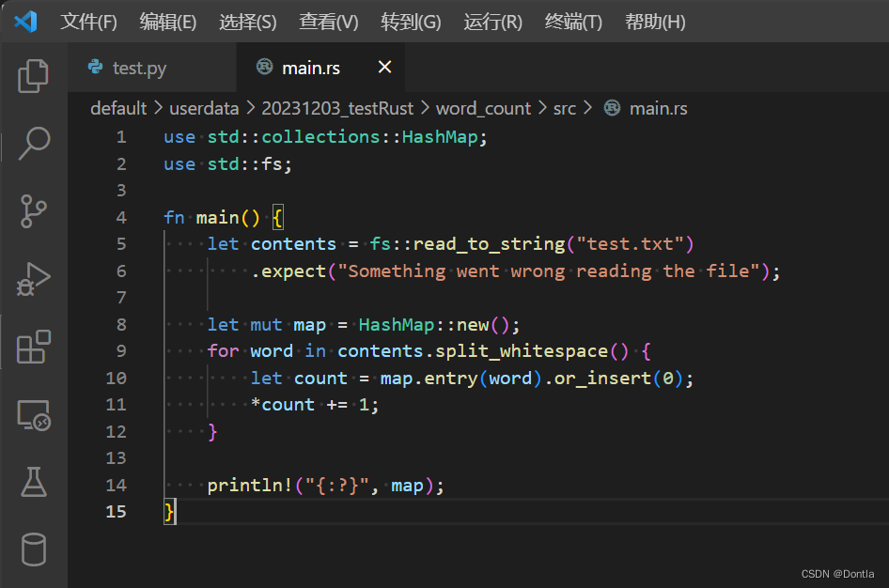Viewport: 889px width, 588px height.
Task: Click read_to_string on line 5
Action: tap(489, 244)
